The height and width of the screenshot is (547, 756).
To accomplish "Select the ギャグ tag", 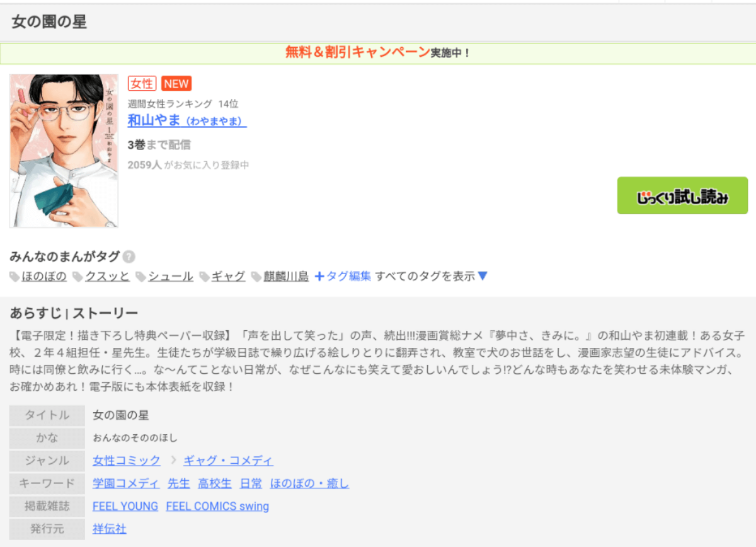I will tap(228, 276).
